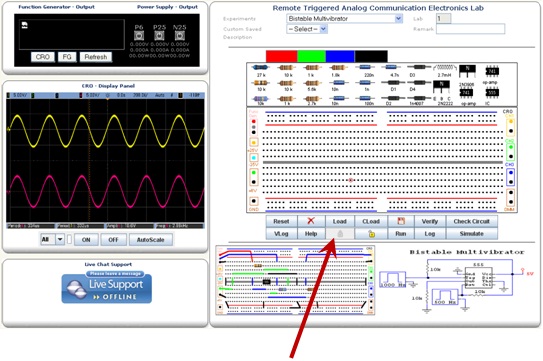Open the Custom Saved Select dropdown
The height and width of the screenshot is (361, 543).
307,29
